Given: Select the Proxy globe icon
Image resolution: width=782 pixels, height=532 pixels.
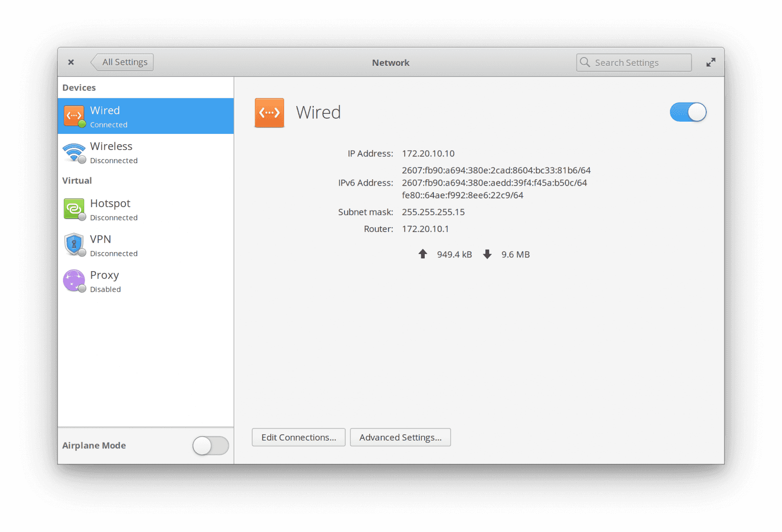Looking at the screenshot, I should coord(74,280).
